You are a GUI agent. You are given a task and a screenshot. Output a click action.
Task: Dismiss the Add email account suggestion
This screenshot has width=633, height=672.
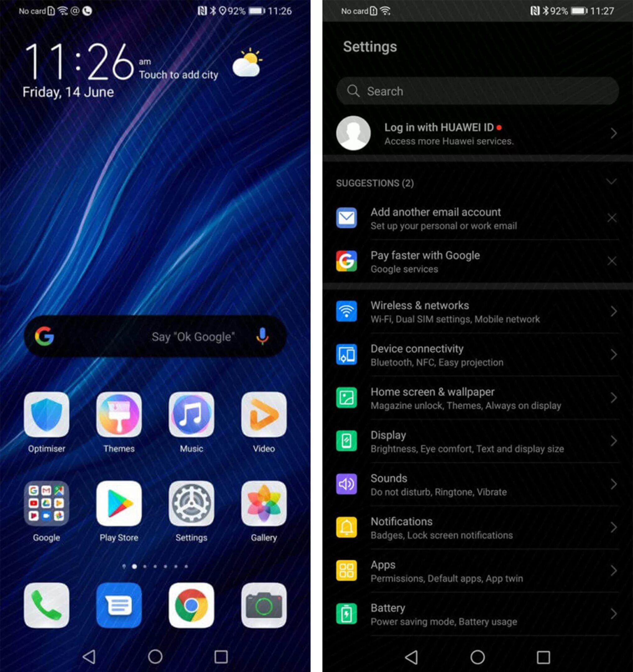[x=612, y=218]
